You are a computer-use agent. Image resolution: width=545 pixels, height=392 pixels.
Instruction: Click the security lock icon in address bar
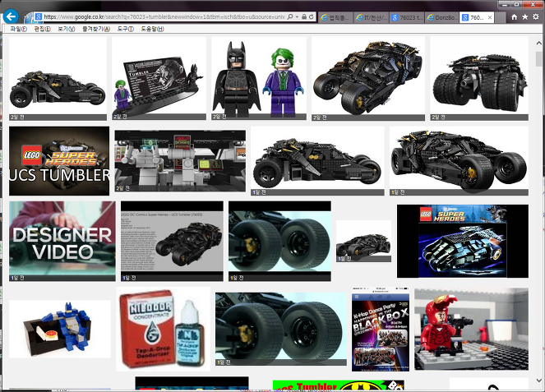click(x=304, y=16)
